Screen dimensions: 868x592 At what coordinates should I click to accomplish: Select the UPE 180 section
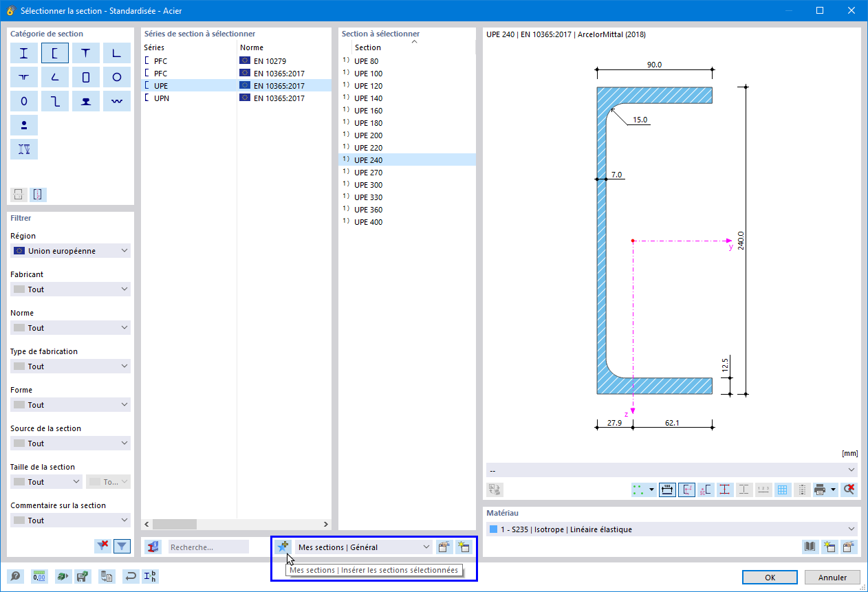pyautogui.click(x=407, y=123)
